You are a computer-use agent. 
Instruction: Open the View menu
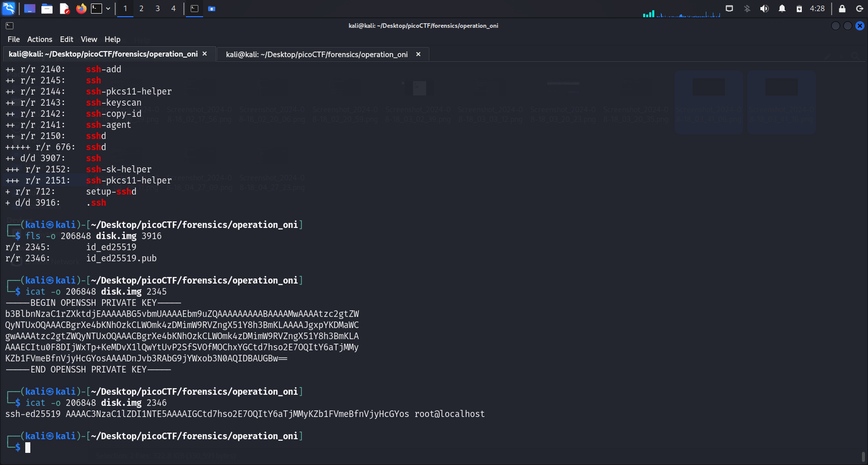(x=88, y=39)
